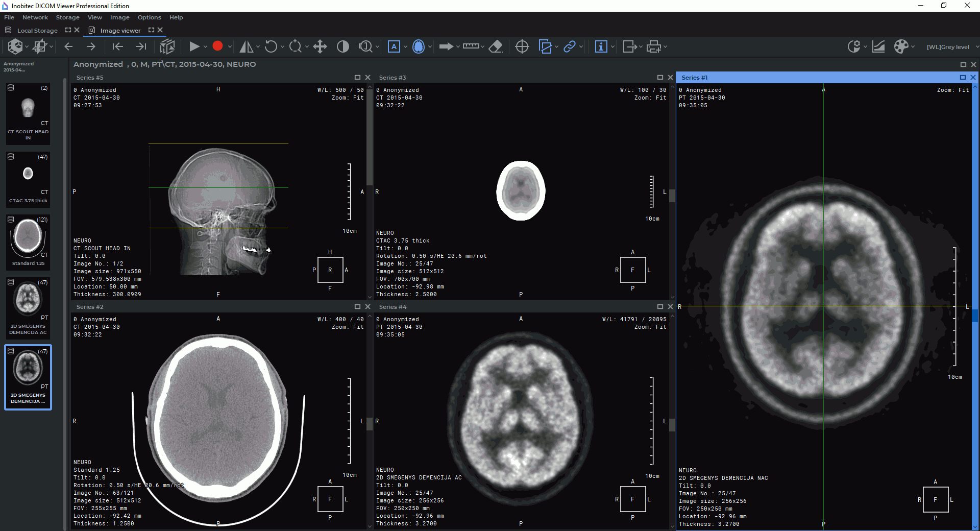Select the Eraser tool in the toolbar
Screen dimensions: 980x531
496,47
